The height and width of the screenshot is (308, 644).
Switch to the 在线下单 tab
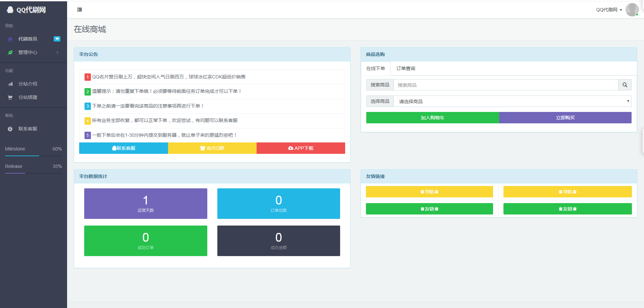point(376,68)
